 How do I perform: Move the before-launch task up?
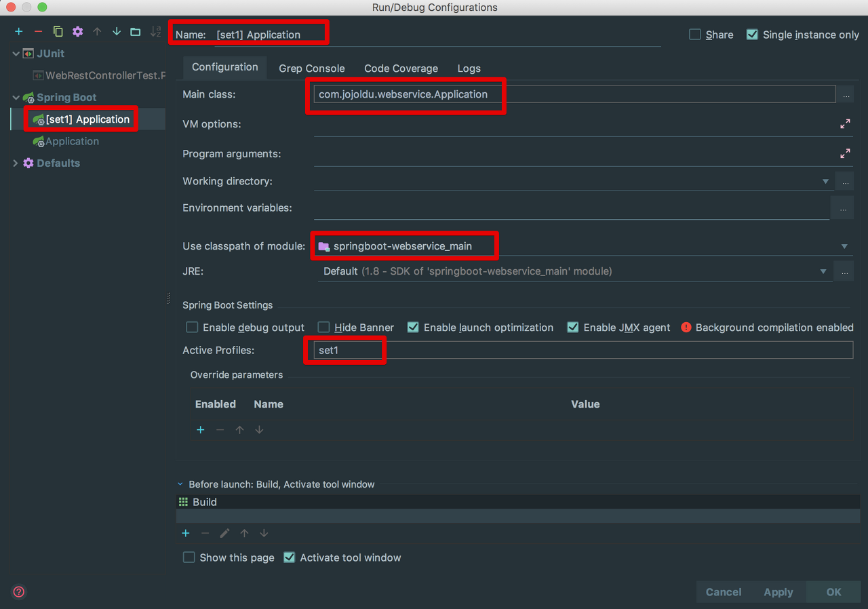[244, 533]
